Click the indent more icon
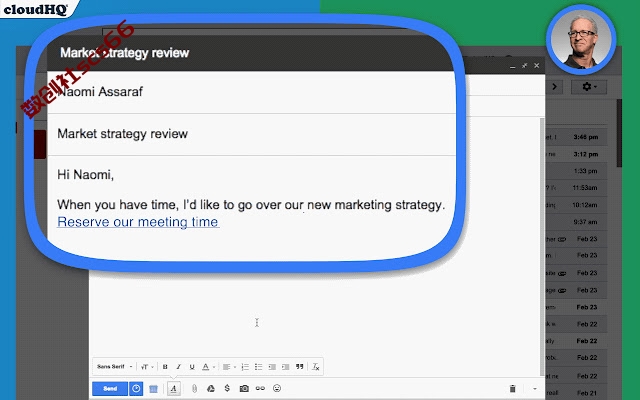The image size is (640, 400). (286, 367)
